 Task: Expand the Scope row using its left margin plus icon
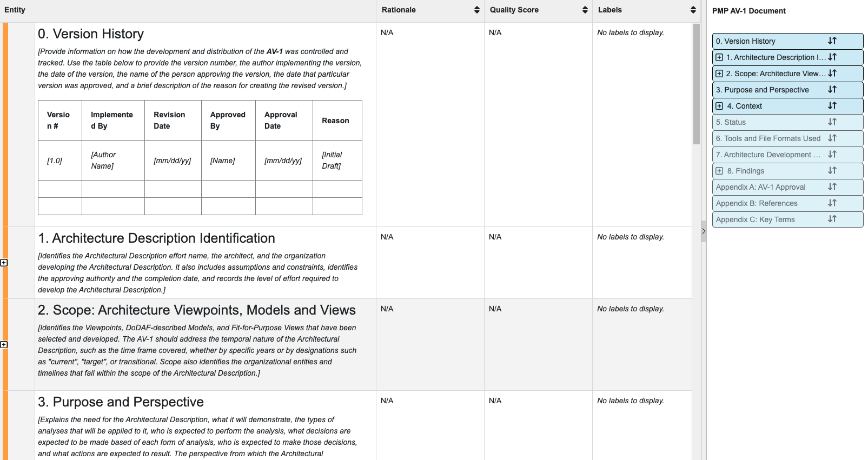4,344
